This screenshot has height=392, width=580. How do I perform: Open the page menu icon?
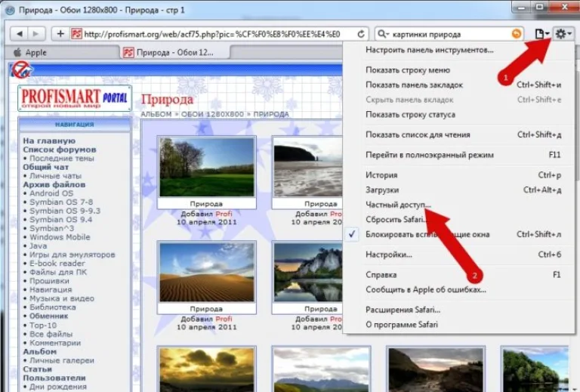click(x=541, y=34)
